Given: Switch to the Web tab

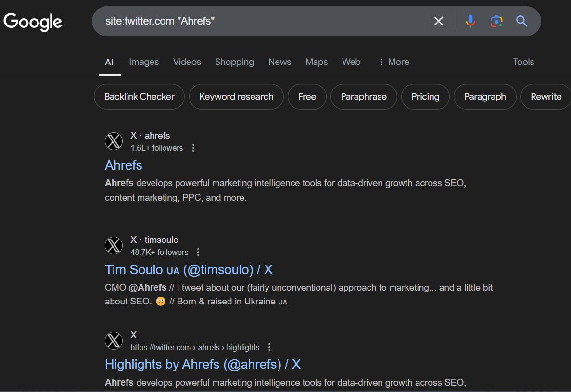Looking at the screenshot, I should [x=351, y=62].
